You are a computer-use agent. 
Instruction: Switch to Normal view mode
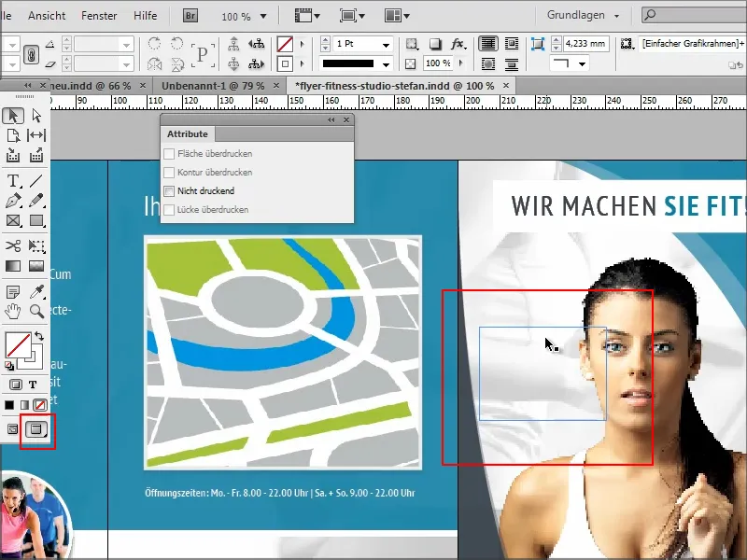12,429
